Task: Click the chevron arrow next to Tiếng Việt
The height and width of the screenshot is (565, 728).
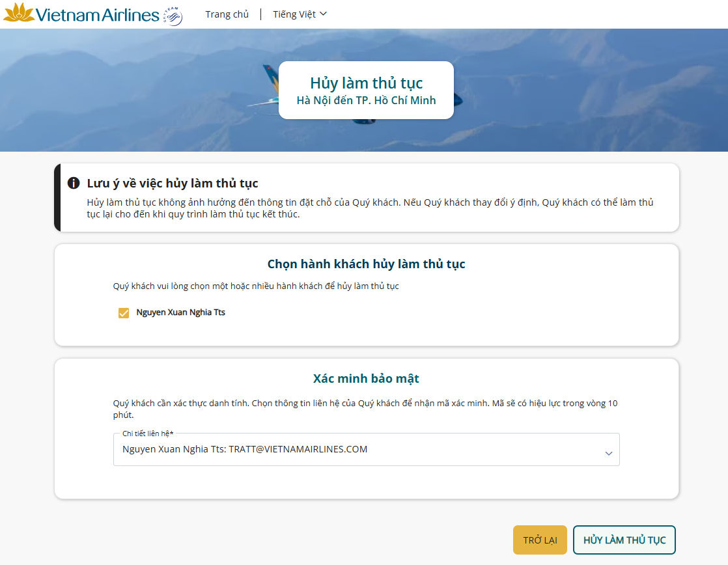Action: [324, 14]
